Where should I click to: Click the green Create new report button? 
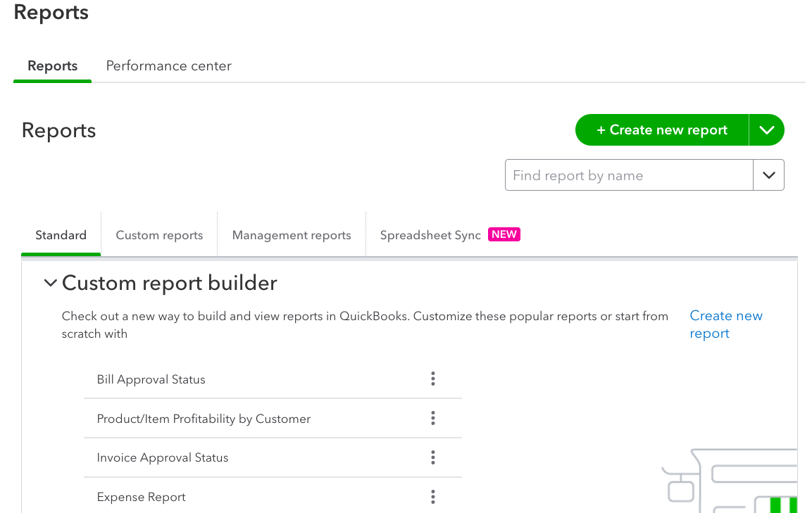662,130
